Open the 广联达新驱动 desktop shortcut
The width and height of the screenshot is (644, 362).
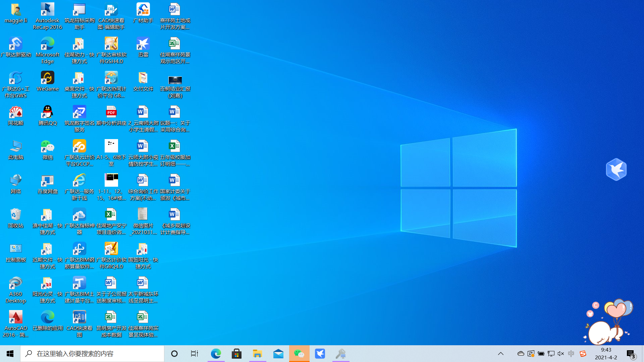[x=16, y=47]
